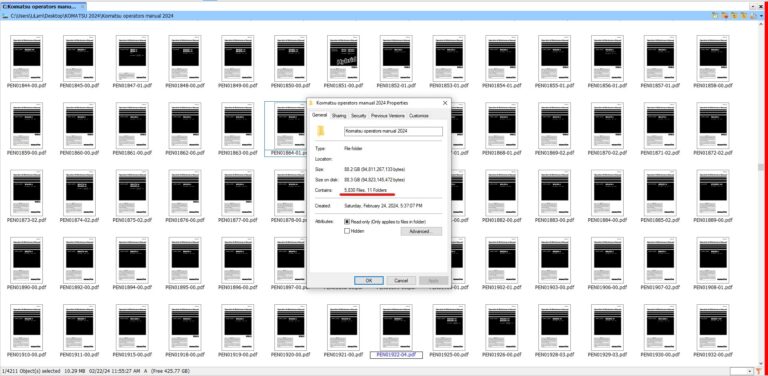Close the Komatsu operators folder tab
768x376 pixels.
pyautogui.click(x=82, y=7)
